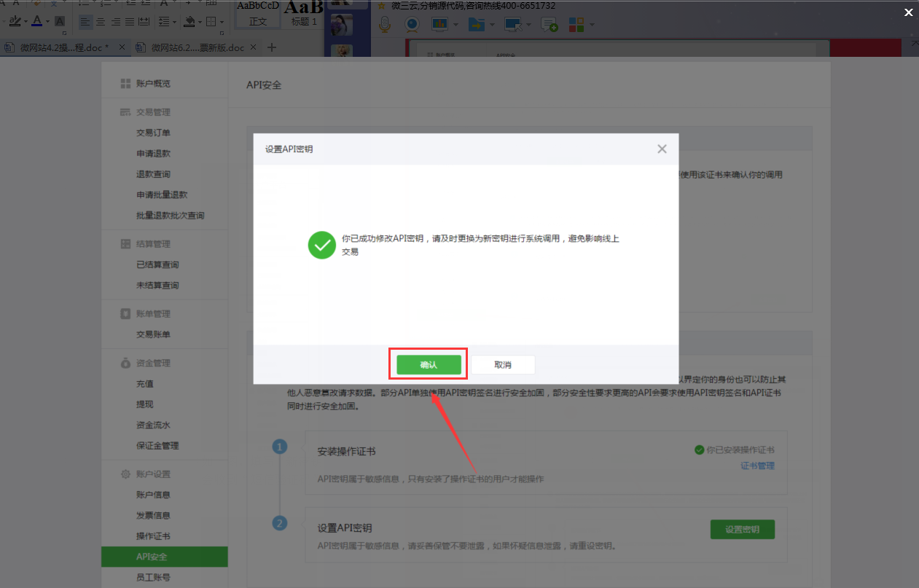Switch to the 微网站4.2 document tab
The height and width of the screenshot is (588, 919).
click(57, 47)
